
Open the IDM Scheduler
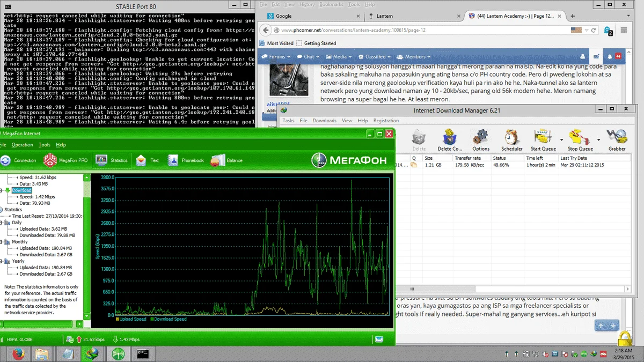click(512, 141)
